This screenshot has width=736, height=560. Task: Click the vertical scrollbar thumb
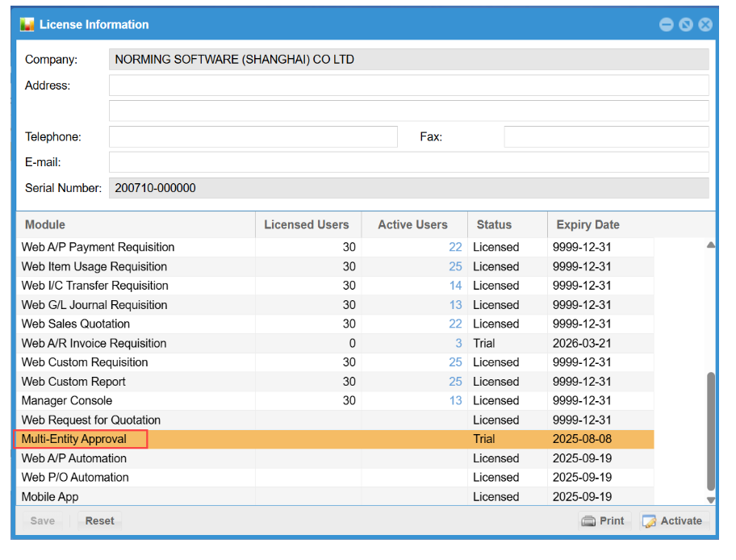pyautogui.click(x=710, y=431)
